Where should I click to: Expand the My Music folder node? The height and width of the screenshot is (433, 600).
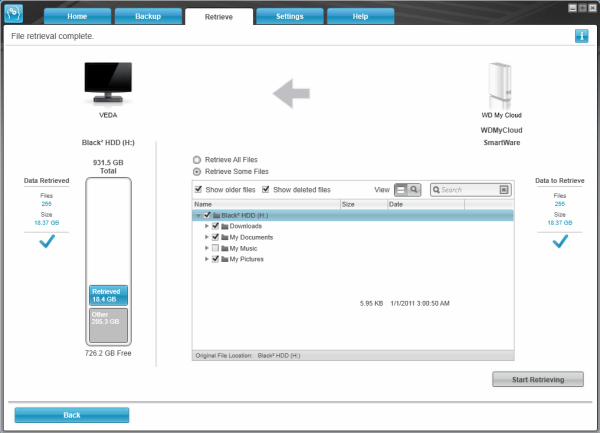coord(207,248)
